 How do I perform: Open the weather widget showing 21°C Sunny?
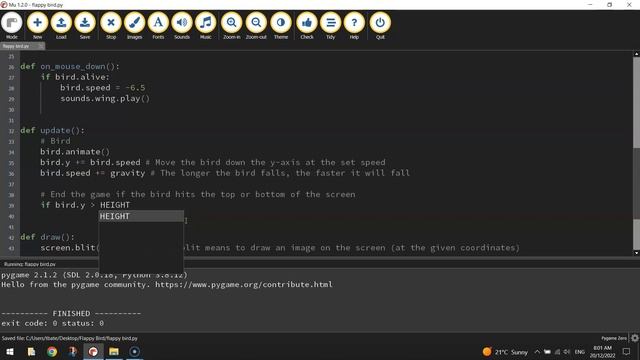pos(505,352)
